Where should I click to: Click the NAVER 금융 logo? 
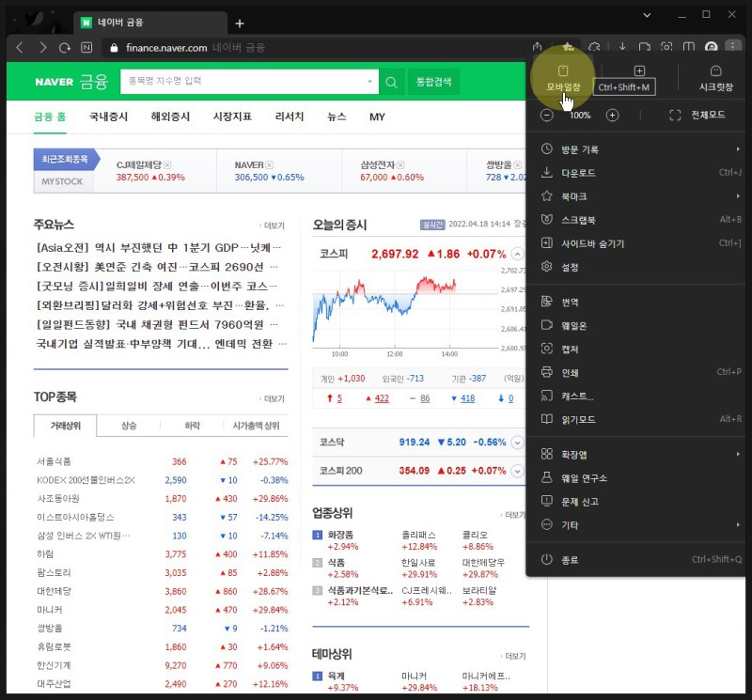point(71,82)
